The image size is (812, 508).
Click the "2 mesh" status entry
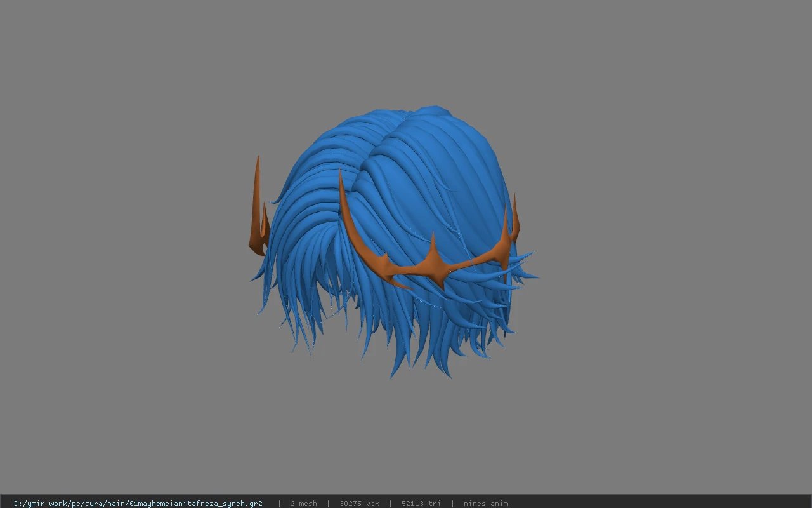click(304, 504)
